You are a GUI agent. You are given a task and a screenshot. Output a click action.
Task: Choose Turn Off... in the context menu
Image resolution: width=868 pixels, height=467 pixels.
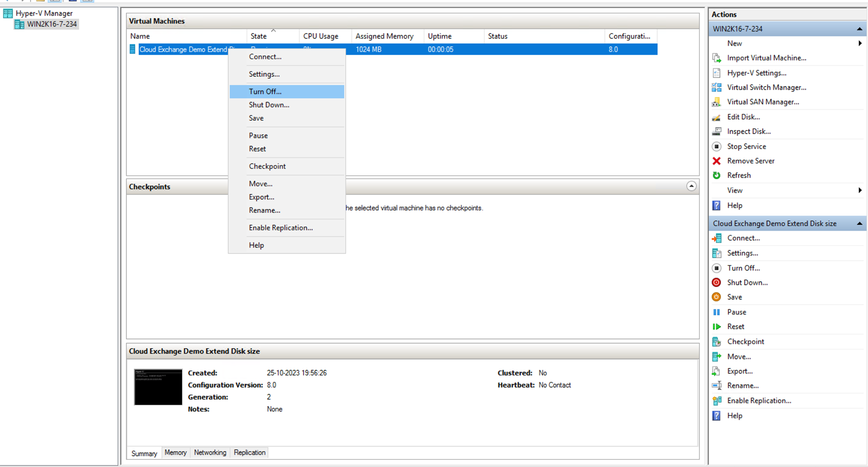pos(287,92)
